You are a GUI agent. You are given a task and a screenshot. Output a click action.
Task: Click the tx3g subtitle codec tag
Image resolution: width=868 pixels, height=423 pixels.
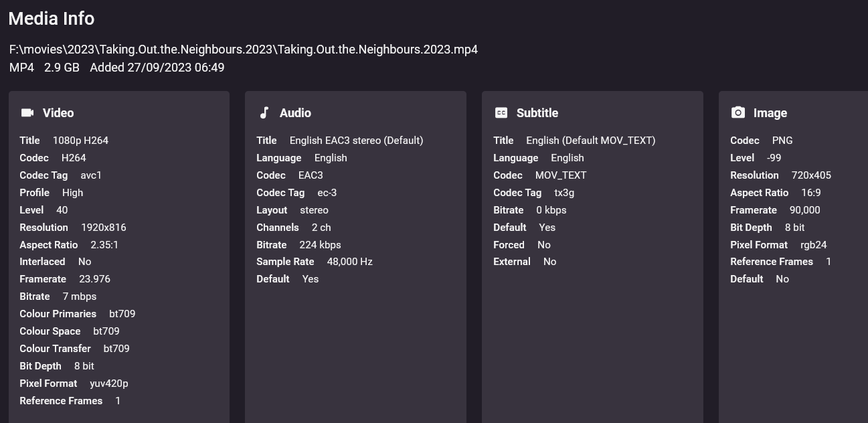[564, 193]
